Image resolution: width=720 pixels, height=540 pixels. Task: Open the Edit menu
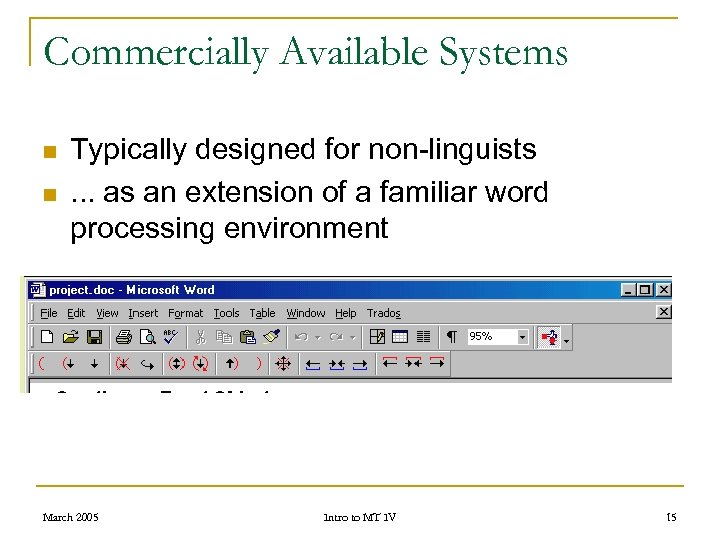(x=76, y=313)
